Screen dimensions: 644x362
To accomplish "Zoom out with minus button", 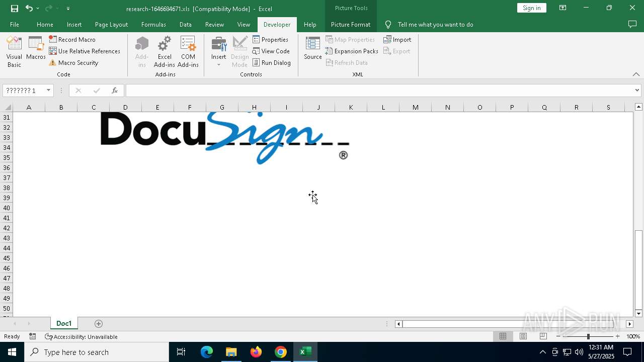I will pos(558,336).
